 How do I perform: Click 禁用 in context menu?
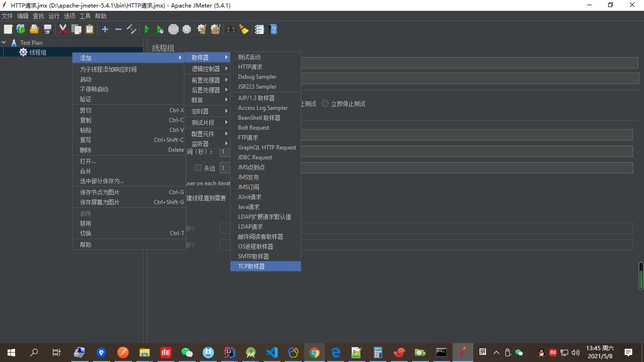click(129, 223)
